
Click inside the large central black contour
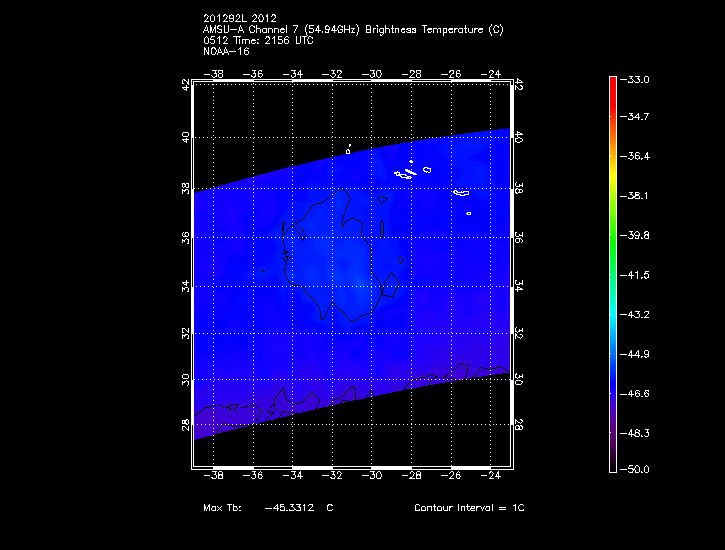(x=335, y=265)
